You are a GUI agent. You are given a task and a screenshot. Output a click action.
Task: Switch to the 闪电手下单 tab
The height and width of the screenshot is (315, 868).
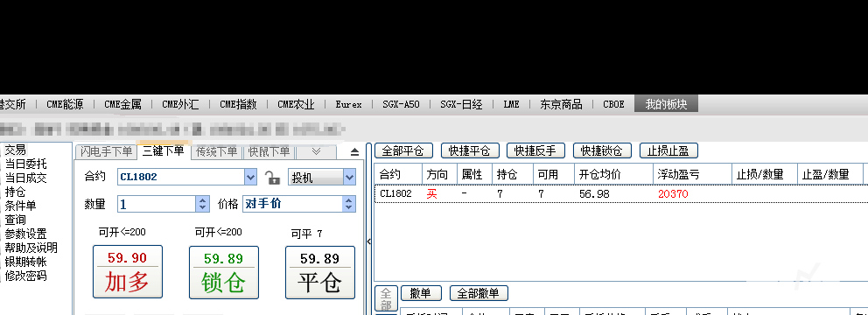pyautogui.click(x=106, y=151)
